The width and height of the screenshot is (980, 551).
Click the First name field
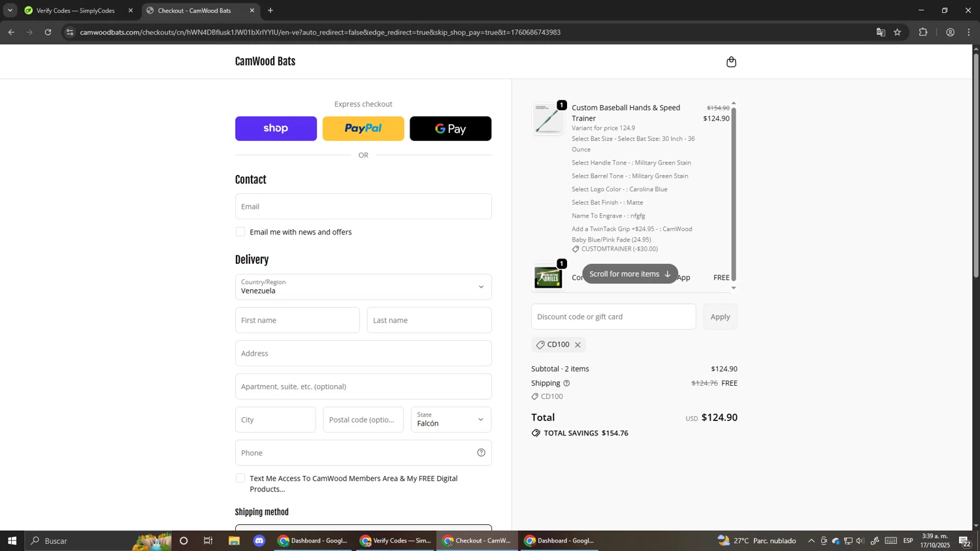pos(297,321)
